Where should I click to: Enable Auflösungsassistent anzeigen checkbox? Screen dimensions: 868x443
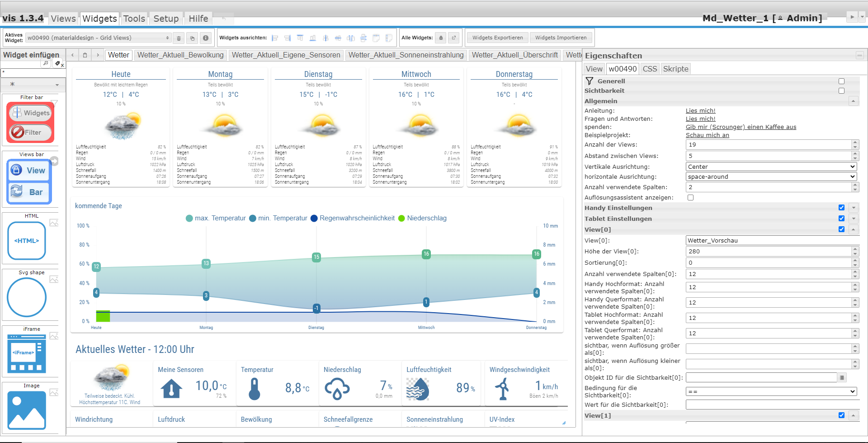click(690, 198)
